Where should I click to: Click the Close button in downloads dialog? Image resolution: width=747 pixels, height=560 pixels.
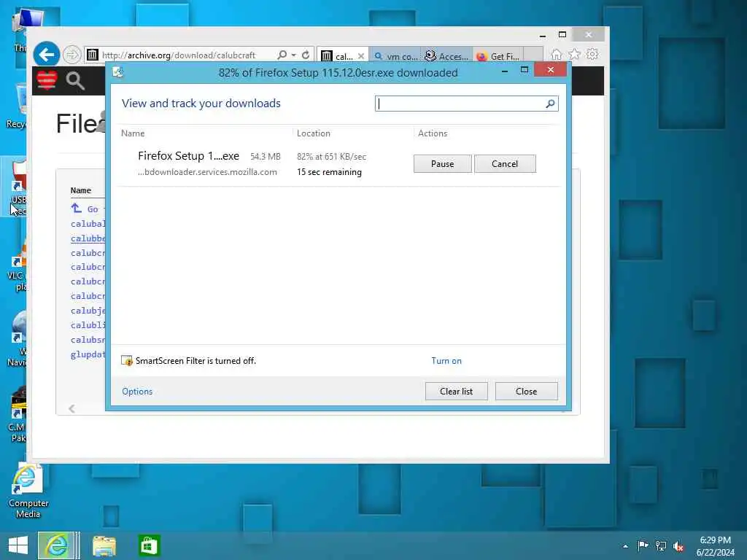[527, 392]
